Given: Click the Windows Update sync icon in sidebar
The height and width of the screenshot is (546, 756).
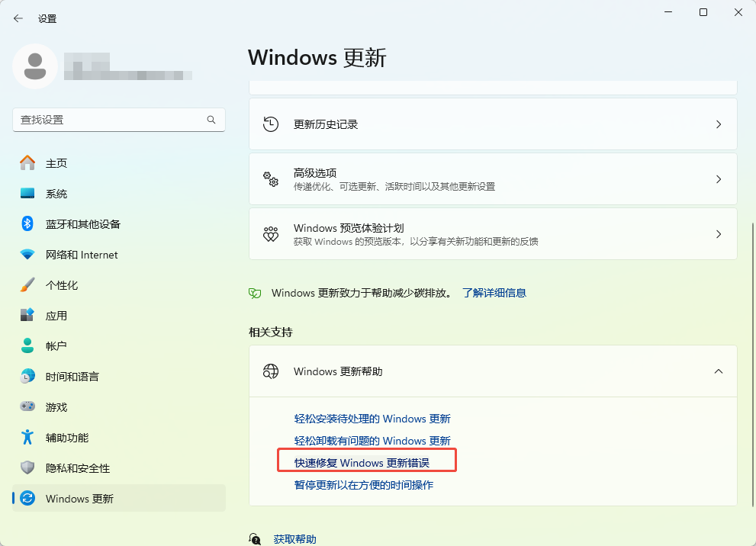Looking at the screenshot, I should [27, 498].
